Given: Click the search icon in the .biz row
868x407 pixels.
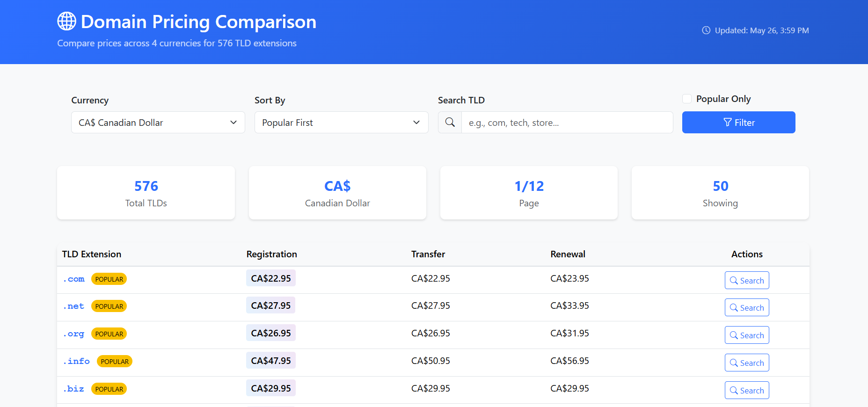Looking at the screenshot, I should (x=734, y=390).
